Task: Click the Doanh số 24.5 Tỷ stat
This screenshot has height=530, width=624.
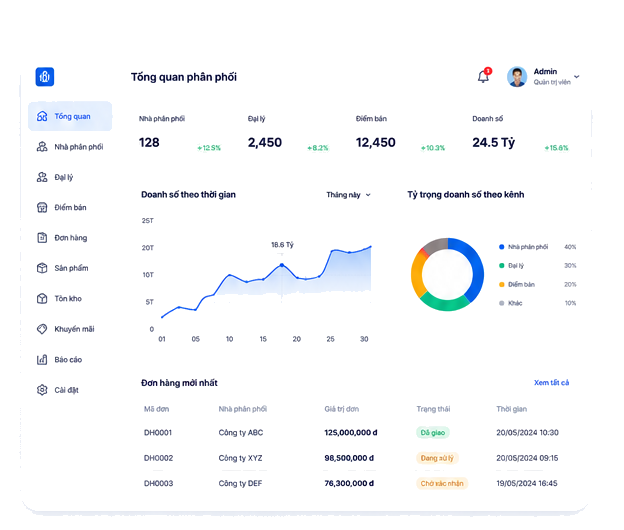Action: click(494, 142)
